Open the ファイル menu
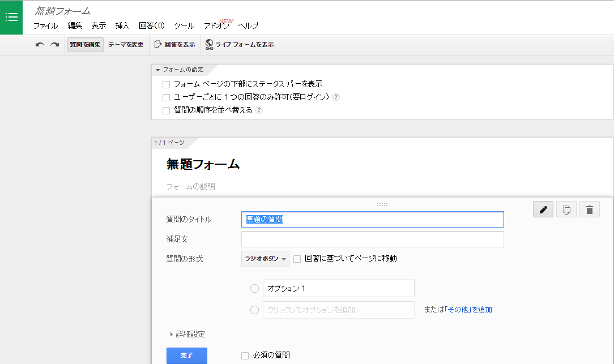Screen dimensions: 614x364 [45, 26]
